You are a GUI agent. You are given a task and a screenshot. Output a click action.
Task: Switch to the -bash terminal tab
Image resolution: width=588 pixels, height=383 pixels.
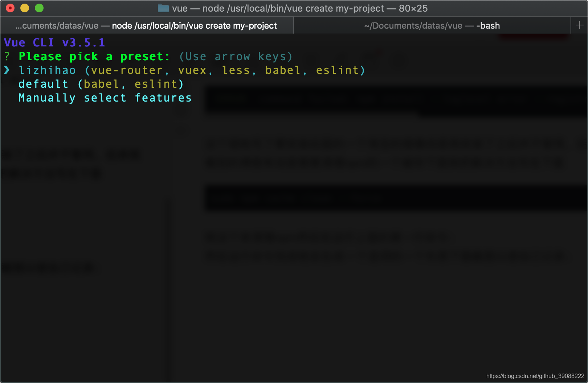tap(432, 25)
